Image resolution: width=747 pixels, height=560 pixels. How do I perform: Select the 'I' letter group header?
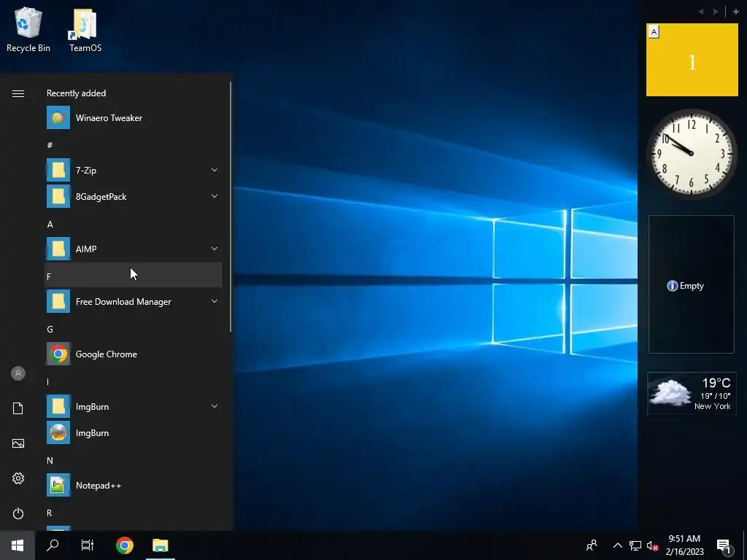point(133,381)
